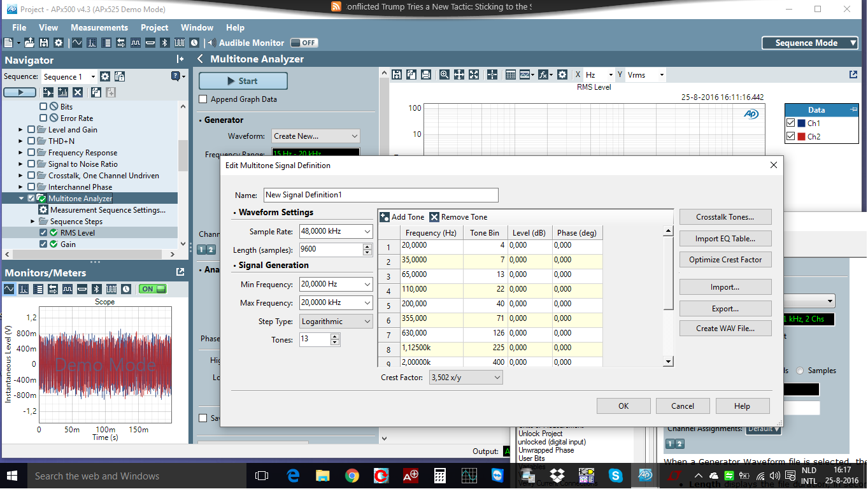Image resolution: width=868 pixels, height=496 pixels.
Task: Check the THD+N checkbox in Navigator
Action: (31, 141)
